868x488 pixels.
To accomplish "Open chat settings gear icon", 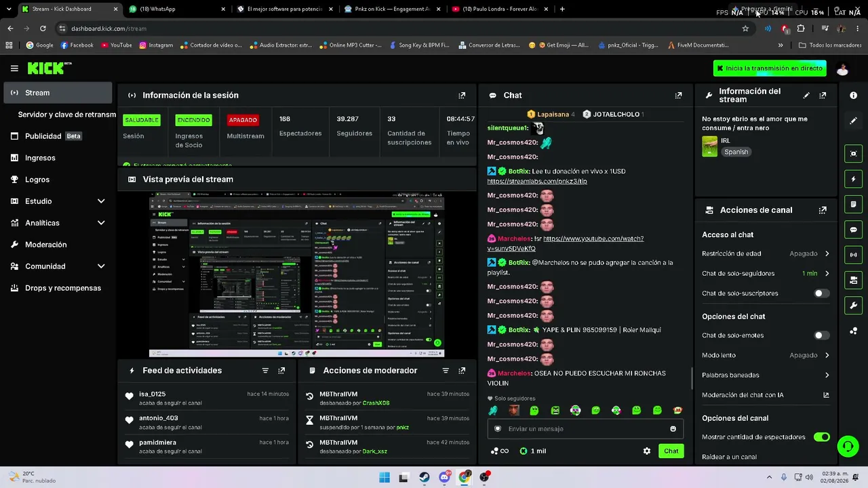I will tap(647, 451).
